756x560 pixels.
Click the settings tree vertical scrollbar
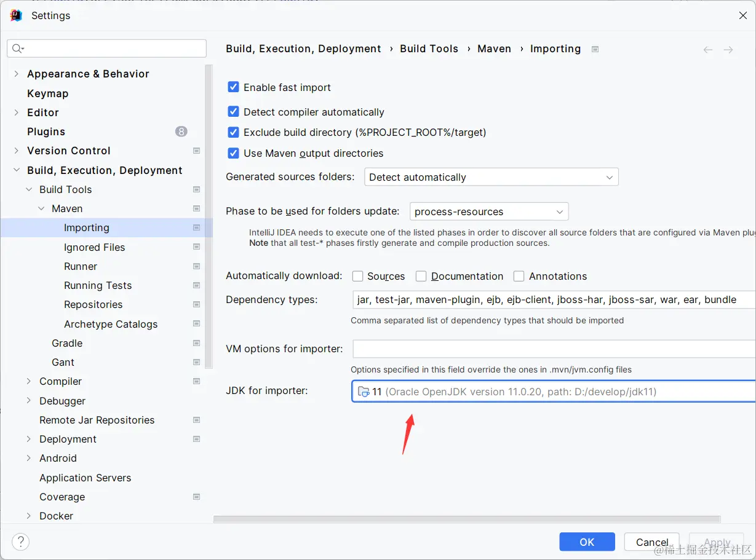coord(209,216)
